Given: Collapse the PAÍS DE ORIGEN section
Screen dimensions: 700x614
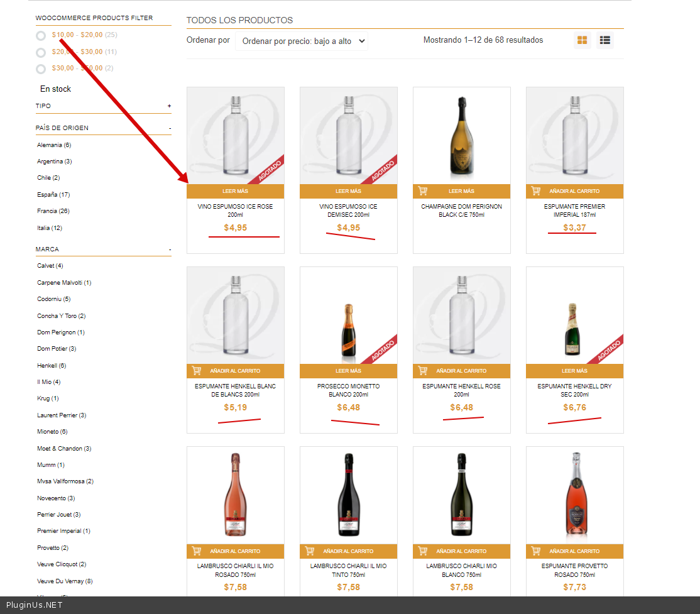Looking at the screenshot, I should click(x=170, y=128).
